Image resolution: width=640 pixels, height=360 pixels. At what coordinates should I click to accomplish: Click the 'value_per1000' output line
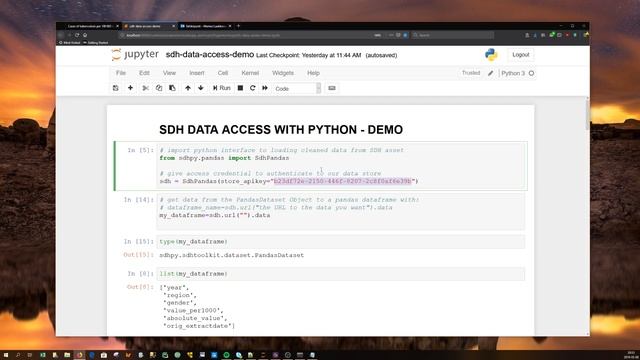(x=193, y=311)
